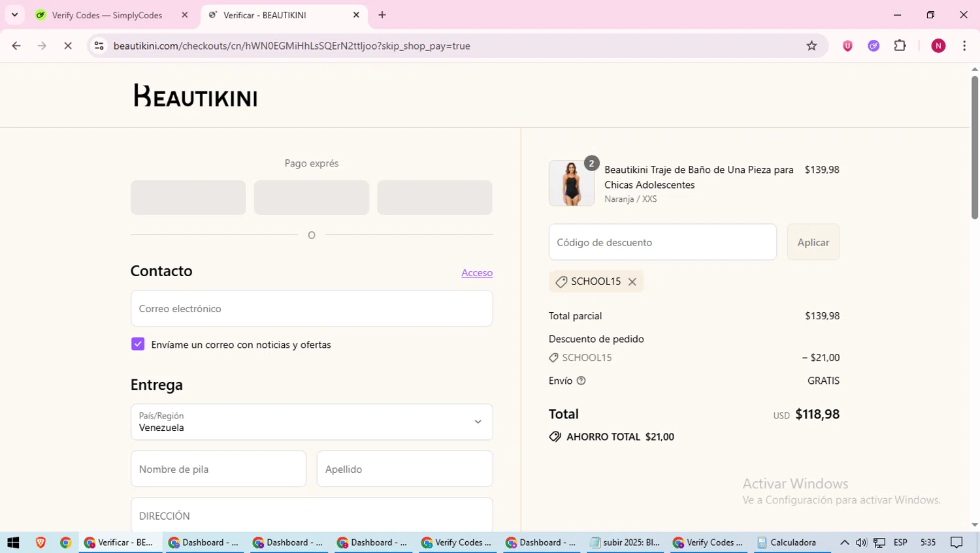Click the Acceso login link
980x553 pixels.
tap(477, 273)
